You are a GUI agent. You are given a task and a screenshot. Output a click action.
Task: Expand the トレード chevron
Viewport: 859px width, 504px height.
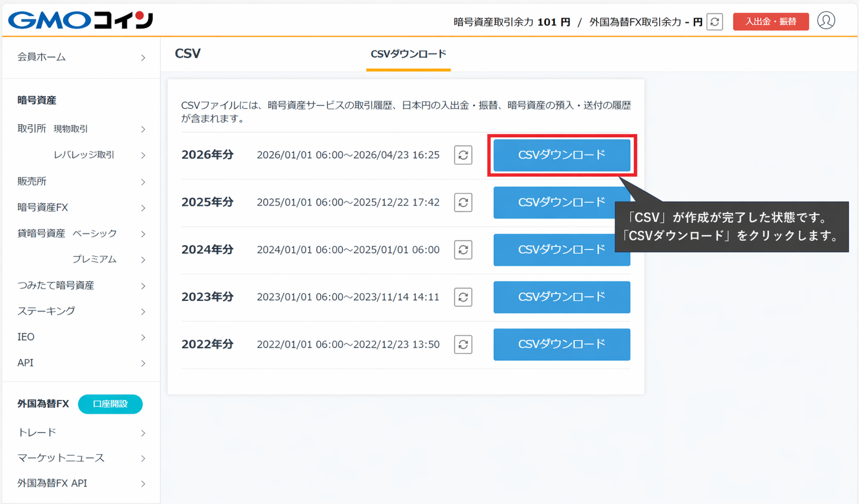[143, 433]
